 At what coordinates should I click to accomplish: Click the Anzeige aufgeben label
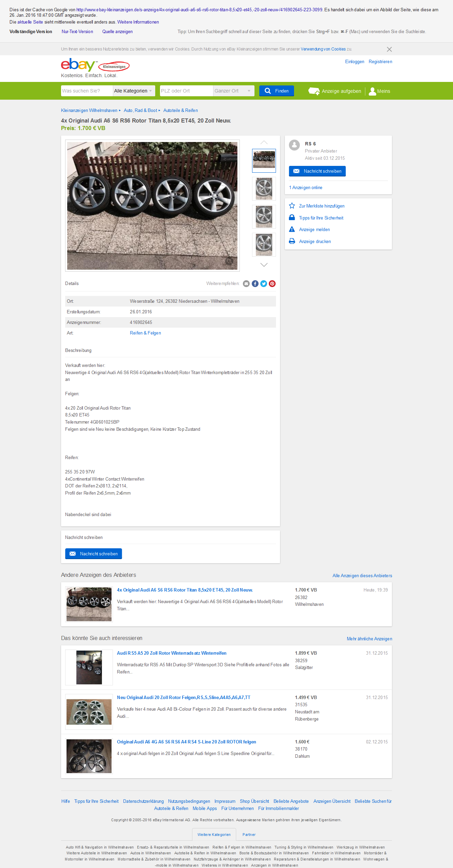tap(341, 91)
